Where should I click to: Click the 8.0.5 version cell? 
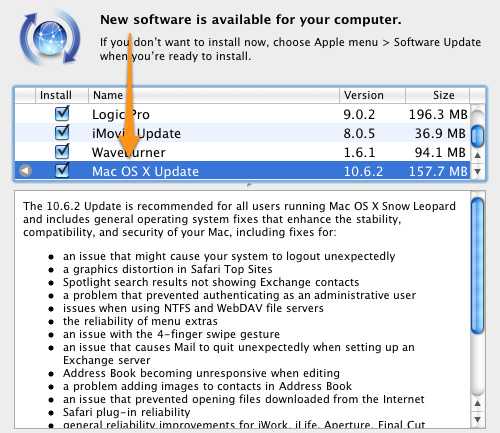(x=359, y=134)
